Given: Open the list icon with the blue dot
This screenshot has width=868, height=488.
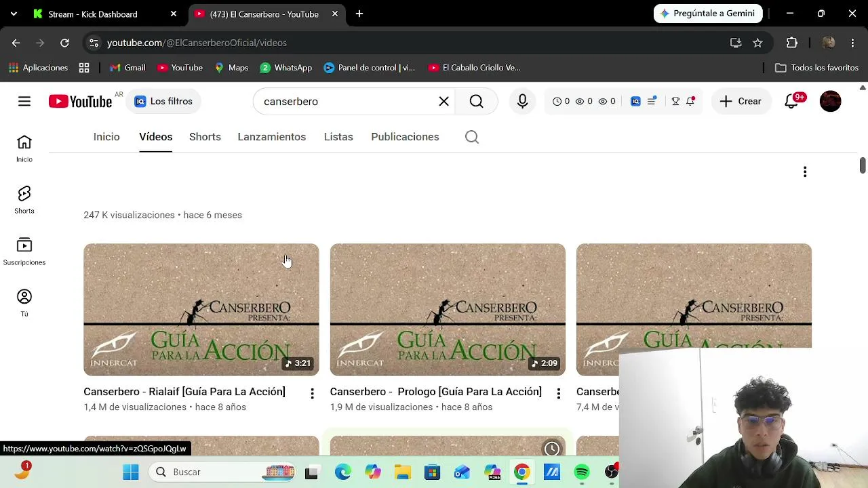Looking at the screenshot, I should click(652, 102).
